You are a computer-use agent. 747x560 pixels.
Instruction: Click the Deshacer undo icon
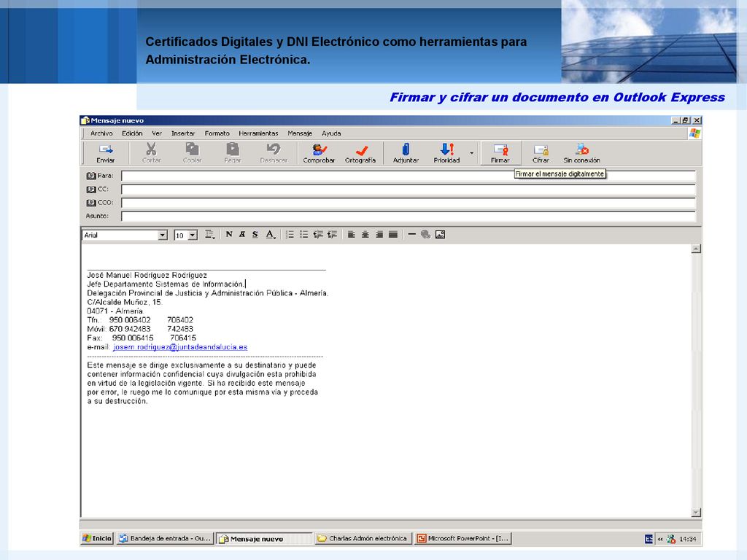coord(274,153)
